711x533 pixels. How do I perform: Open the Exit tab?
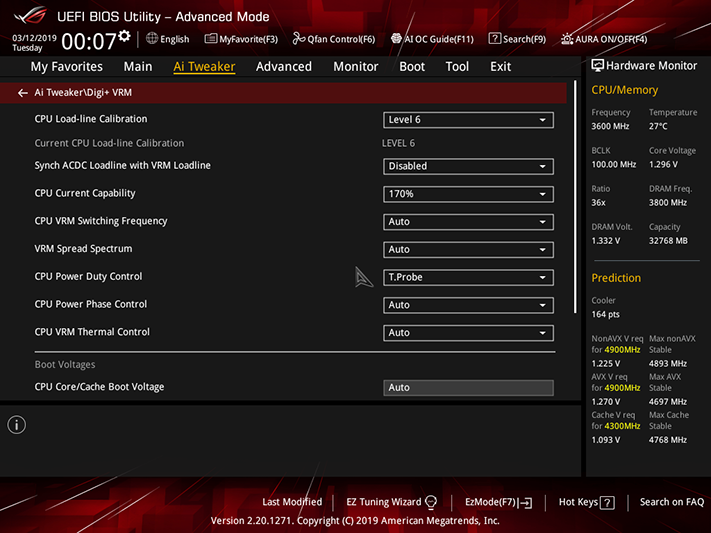point(501,67)
